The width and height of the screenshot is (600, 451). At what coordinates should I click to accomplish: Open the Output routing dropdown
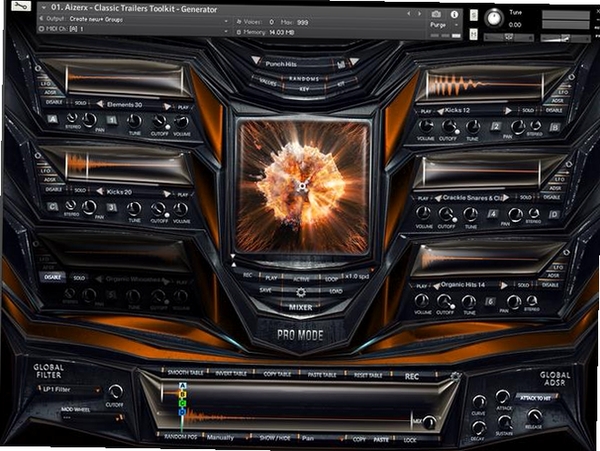135,20
